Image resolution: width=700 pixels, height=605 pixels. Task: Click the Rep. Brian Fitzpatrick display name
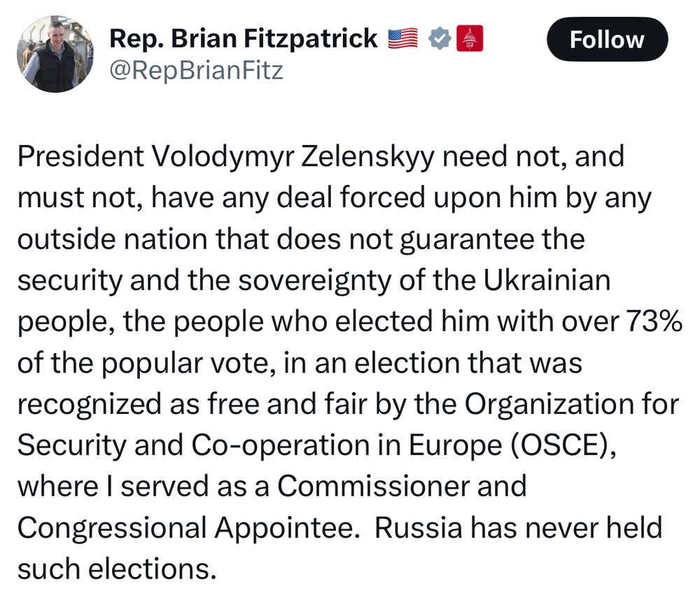tap(244, 39)
